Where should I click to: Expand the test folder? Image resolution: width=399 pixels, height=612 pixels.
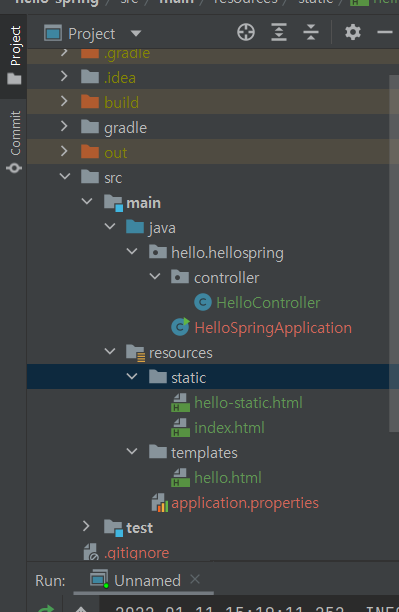click(87, 526)
